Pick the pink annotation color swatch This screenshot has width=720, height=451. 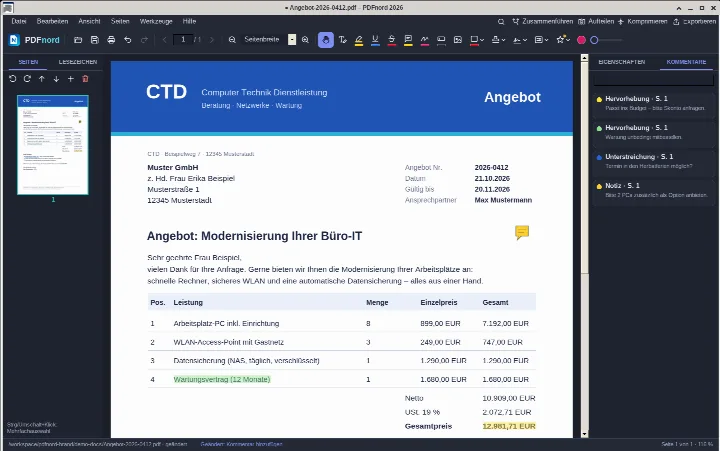[581, 40]
